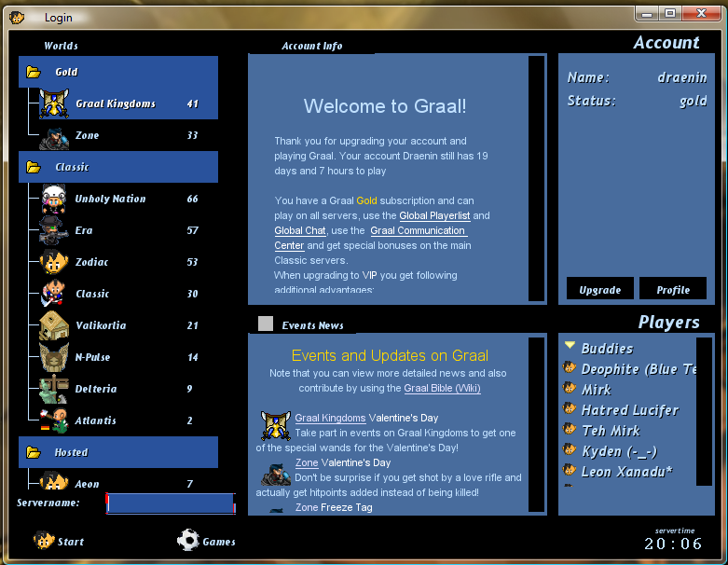Click the Valikorlia house icon

coord(54,325)
